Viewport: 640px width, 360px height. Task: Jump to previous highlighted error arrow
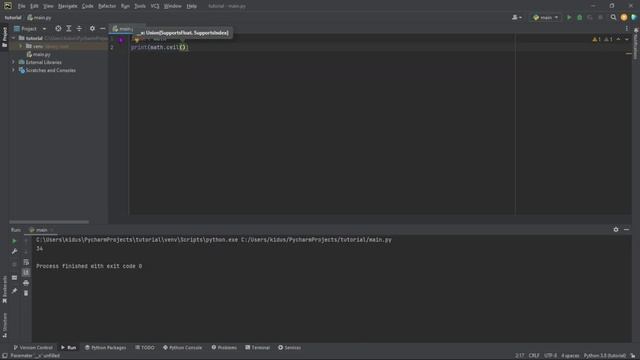(618, 40)
